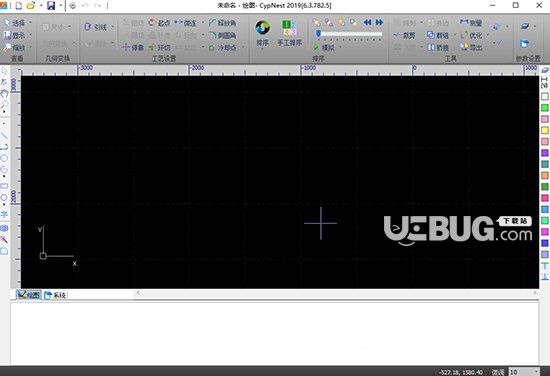Select the 群组 group tool

[438, 35]
